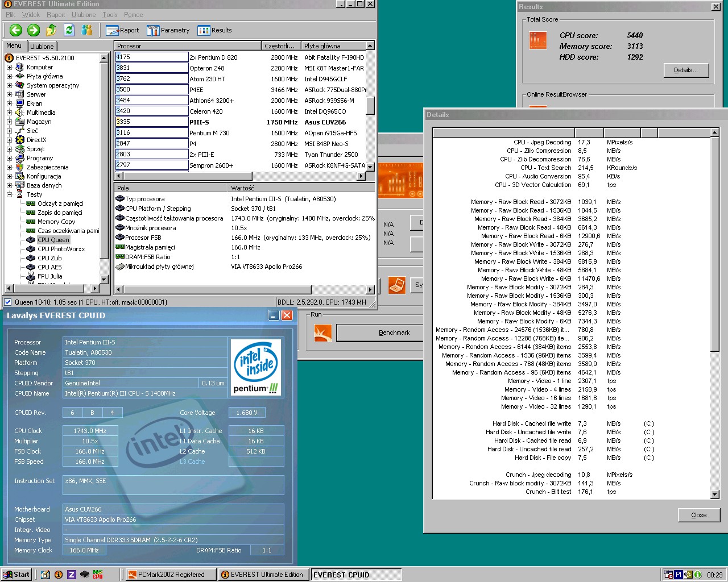Expand the Serwer tree node
728x582 pixels.
[9, 94]
